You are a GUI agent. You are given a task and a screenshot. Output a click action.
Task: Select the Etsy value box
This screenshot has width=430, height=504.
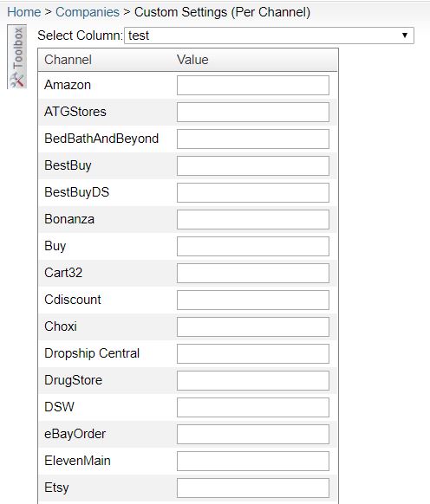(253, 488)
